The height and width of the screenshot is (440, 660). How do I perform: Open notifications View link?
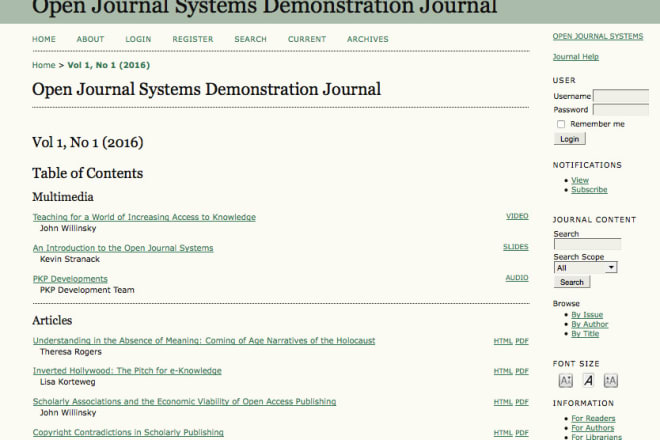pos(580,180)
